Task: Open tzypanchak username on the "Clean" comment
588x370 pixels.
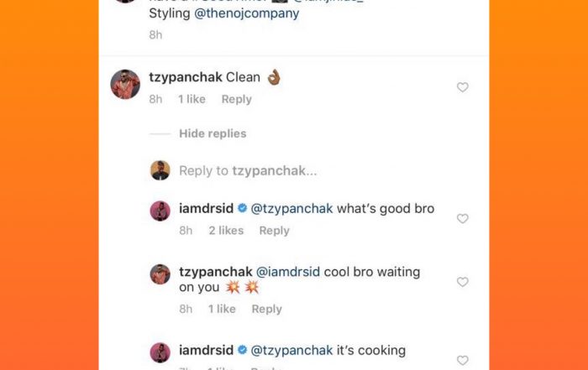Action: [x=185, y=77]
